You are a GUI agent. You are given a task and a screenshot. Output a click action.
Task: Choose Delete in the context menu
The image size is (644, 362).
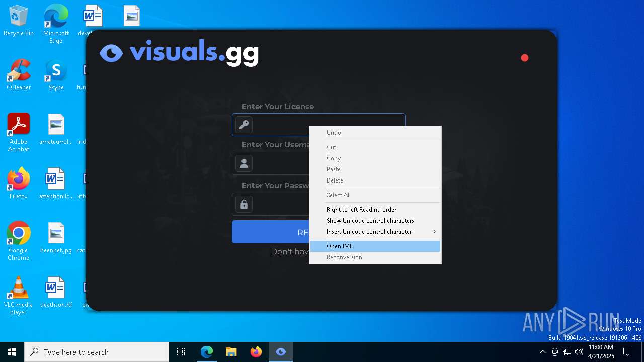375,180
